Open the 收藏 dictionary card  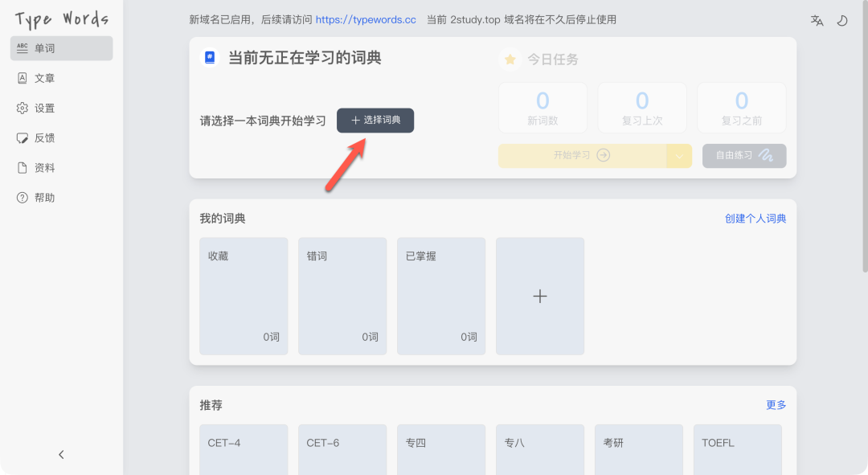tap(244, 297)
